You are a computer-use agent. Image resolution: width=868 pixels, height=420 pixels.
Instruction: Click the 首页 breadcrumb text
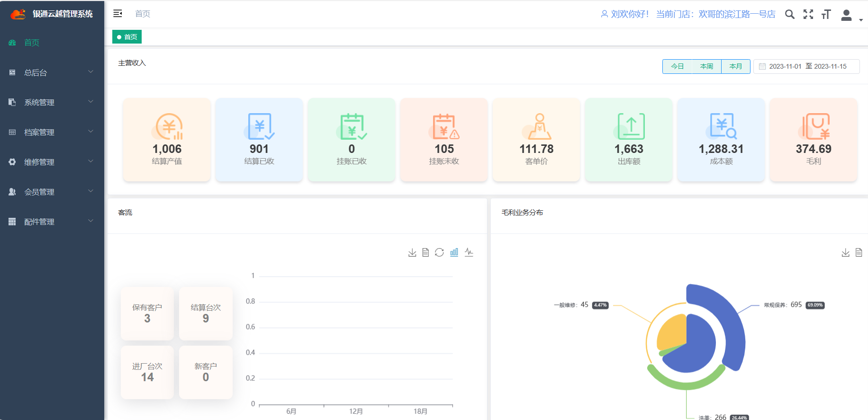coord(143,14)
